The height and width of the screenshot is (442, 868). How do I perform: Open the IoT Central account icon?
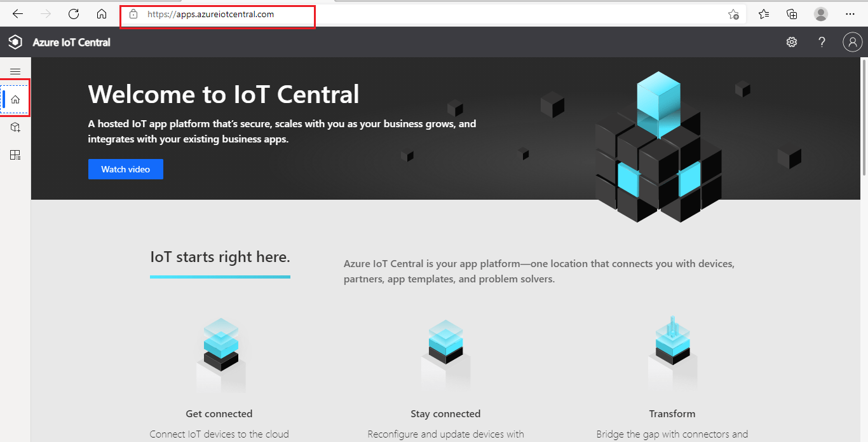click(852, 42)
